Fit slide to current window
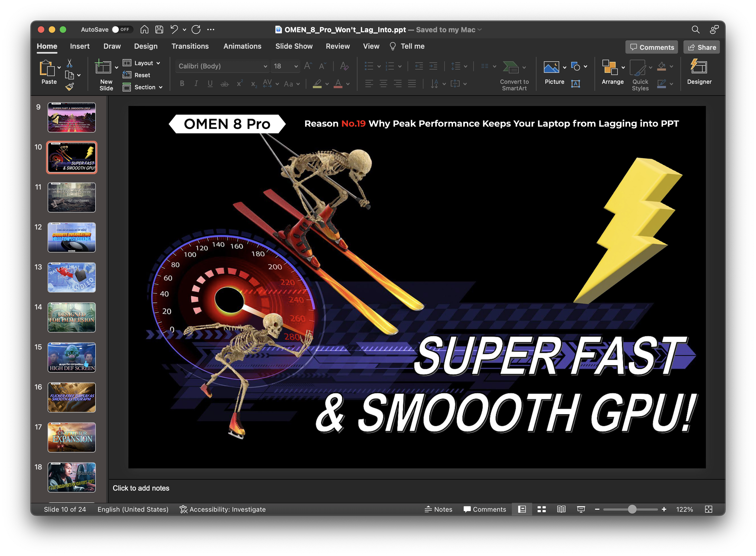Screen dimensions: 756x556 (x=708, y=509)
